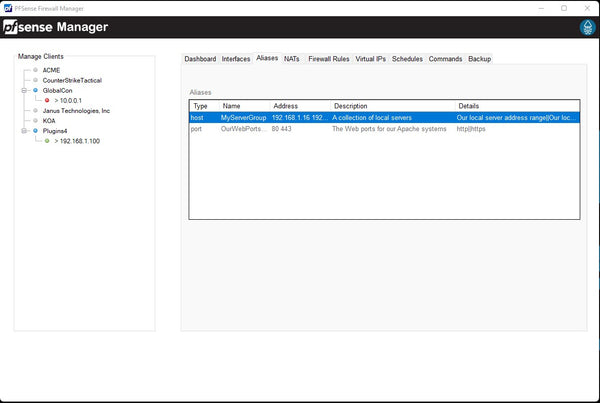Click the squid logo icon in header
The image size is (600, 403).
(x=585, y=29)
